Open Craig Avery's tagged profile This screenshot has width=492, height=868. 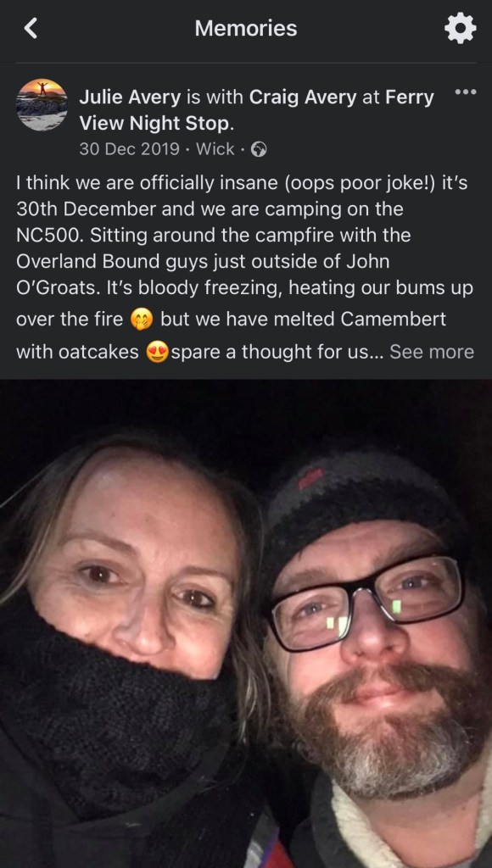pos(303,98)
